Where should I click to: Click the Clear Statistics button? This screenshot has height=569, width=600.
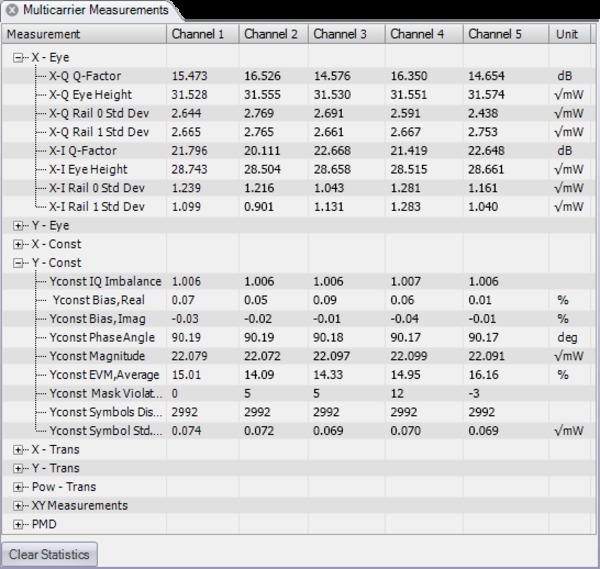49,554
